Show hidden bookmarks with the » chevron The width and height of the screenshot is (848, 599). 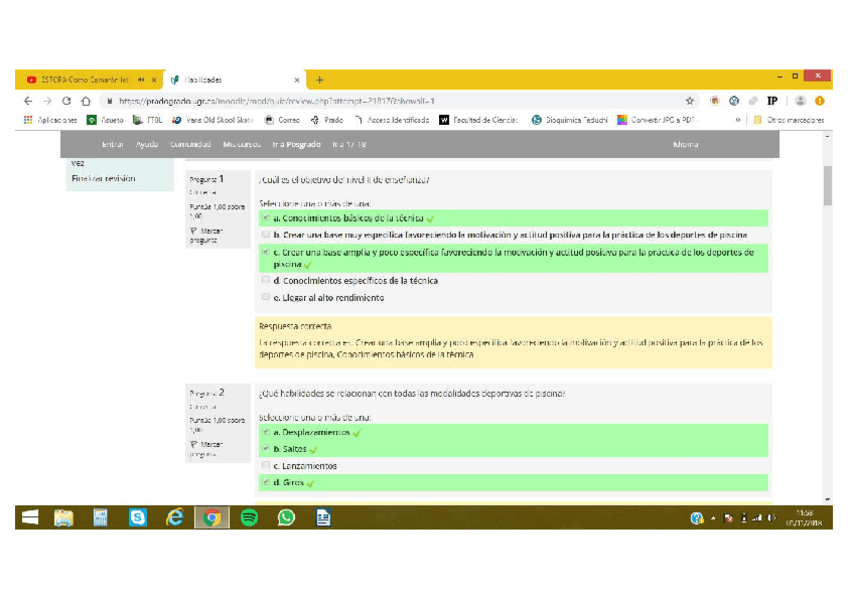coord(738,120)
